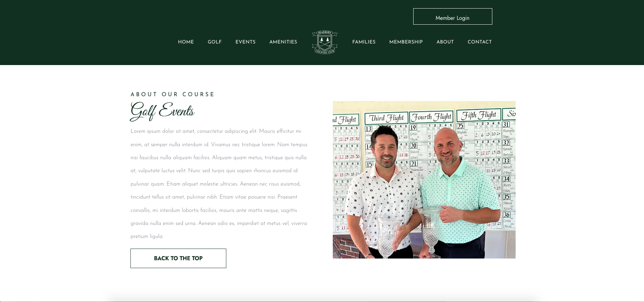Click the Fourth Flight sign in the photo
644x302 pixels.
(432, 117)
